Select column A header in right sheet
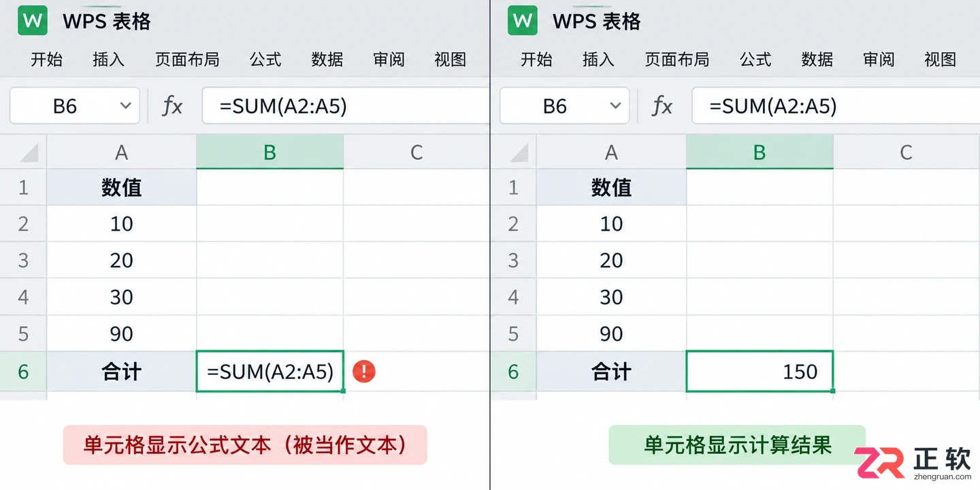Viewport: 980px width, 490px height. [612, 152]
